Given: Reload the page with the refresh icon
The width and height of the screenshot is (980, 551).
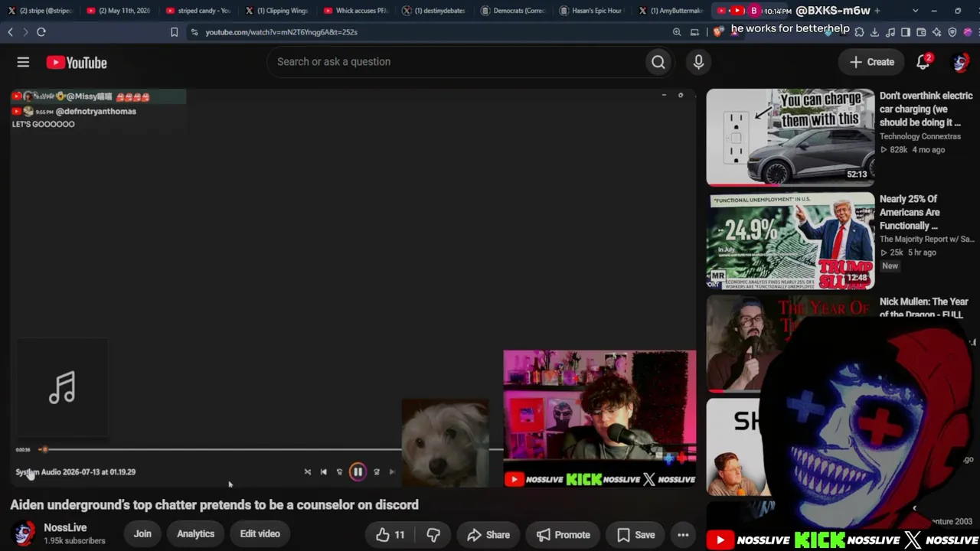Looking at the screenshot, I should (41, 32).
